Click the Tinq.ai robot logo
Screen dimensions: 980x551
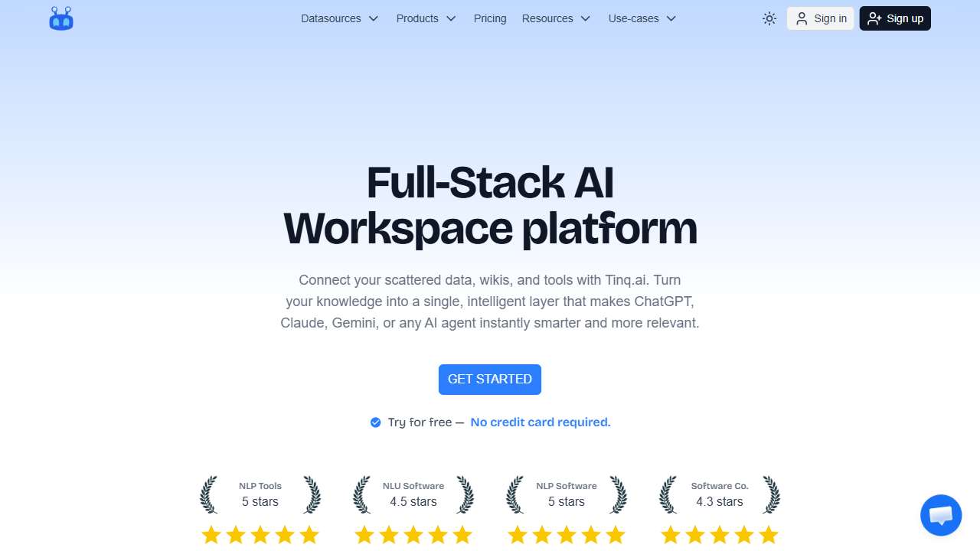(x=61, y=18)
